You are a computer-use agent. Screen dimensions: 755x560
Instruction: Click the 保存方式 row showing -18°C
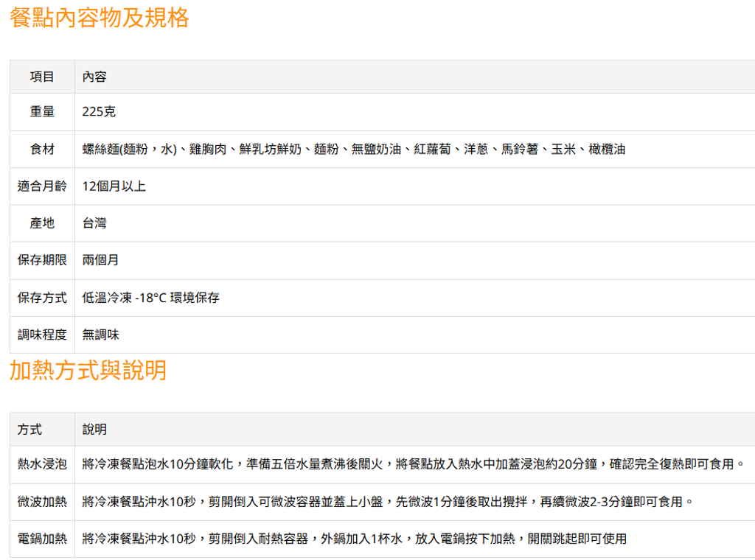pyautogui.click(x=42, y=298)
